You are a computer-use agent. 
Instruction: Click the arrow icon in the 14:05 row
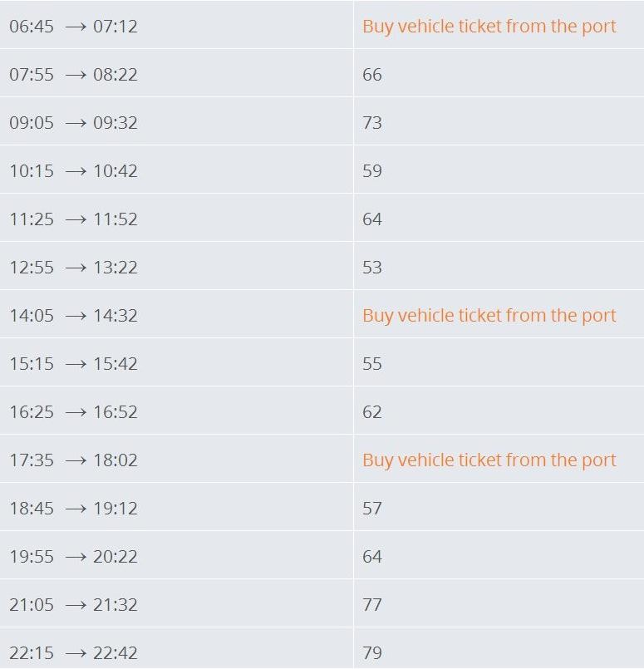(x=76, y=316)
